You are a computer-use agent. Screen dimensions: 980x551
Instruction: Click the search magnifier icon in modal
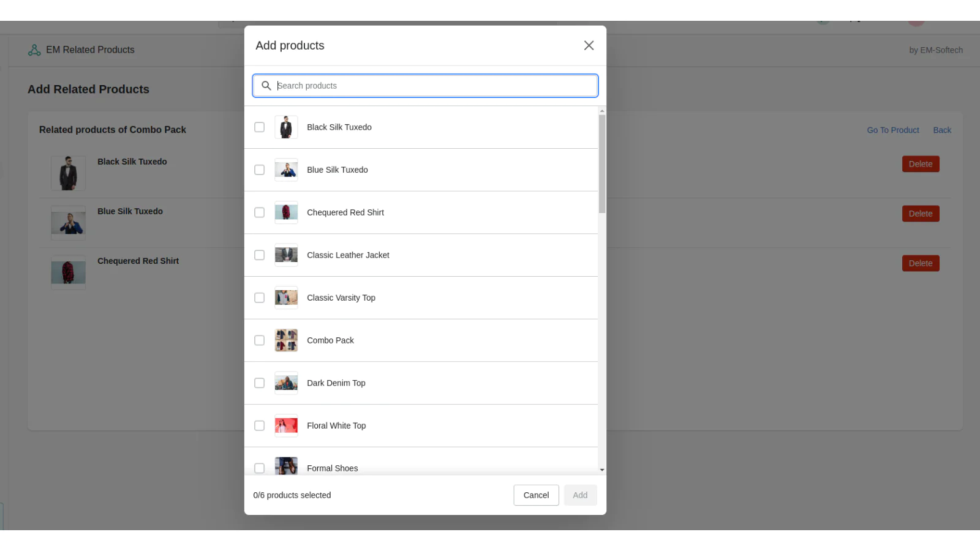[x=266, y=86]
